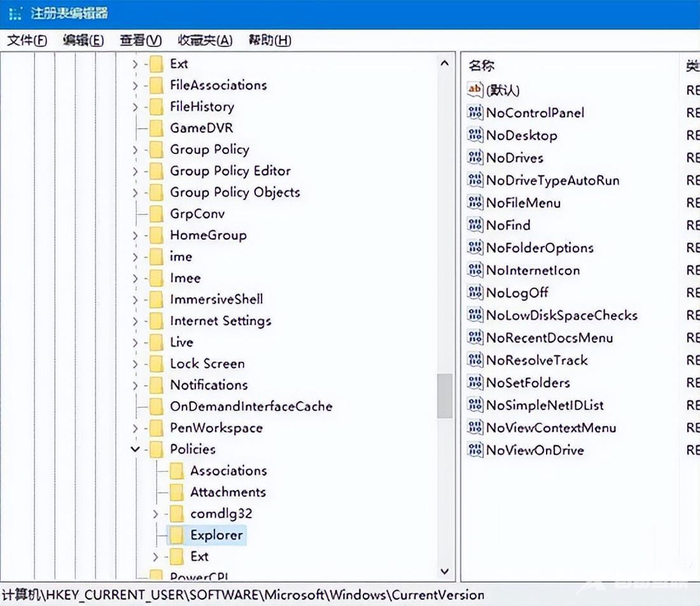
Task: Expand the FileAssociations key
Action: [136, 85]
